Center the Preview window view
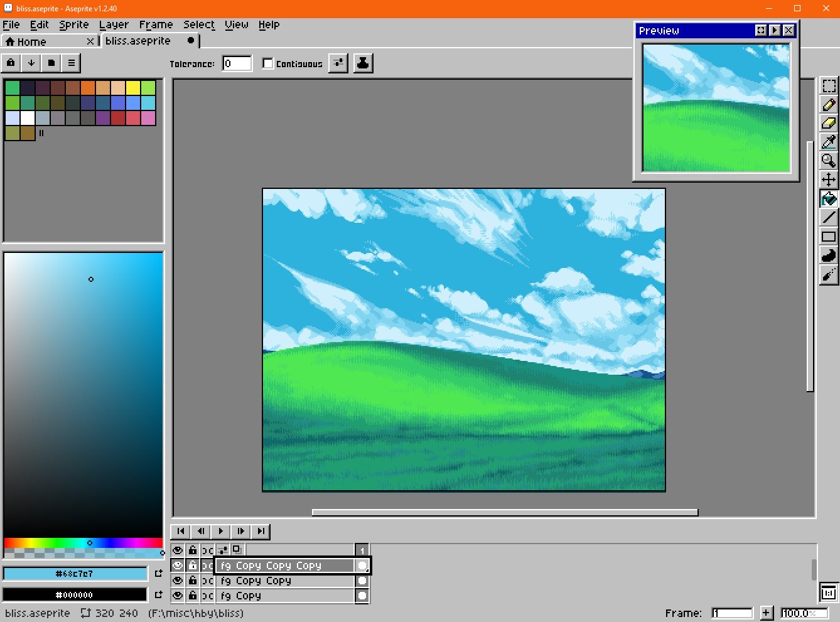 [x=761, y=30]
